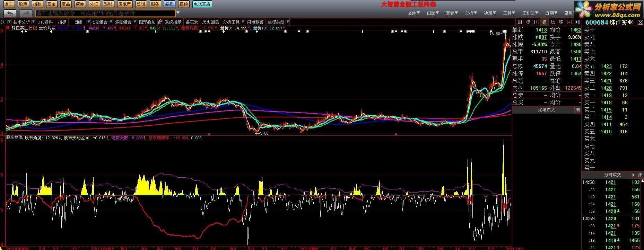Open the 股票 stocks button
This screenshot has width=644, height=250.
tap(23, 4)
